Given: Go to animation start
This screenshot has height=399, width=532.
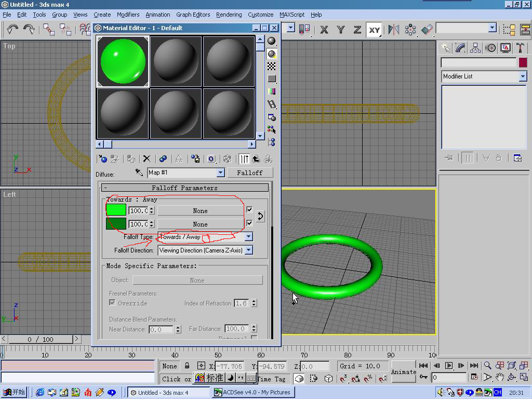Looking at the screenshot, I should pyautogui.click(x=423, y=365).
